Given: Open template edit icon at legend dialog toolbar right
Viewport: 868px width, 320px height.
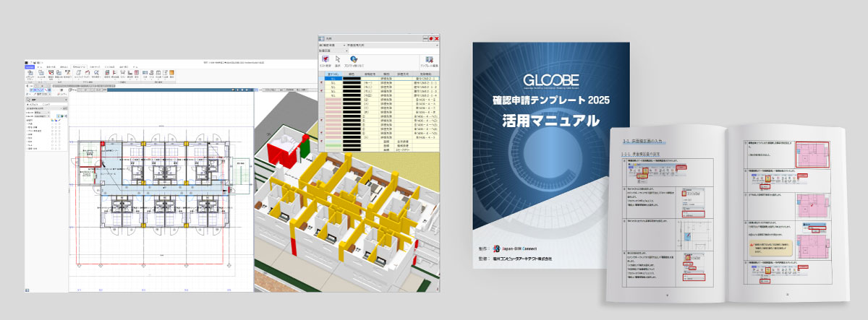Looking at the screenshot, I should tap(430, 59).
